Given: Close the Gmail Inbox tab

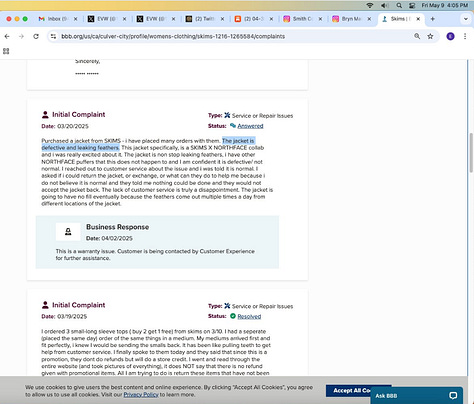Looking at the screenshot, I should tap(75, 19).
